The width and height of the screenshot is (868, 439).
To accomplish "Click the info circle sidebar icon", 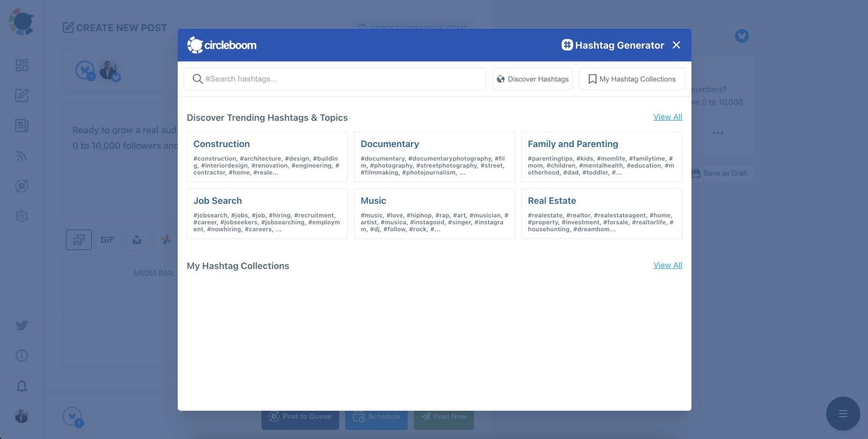I will (22, 356).
